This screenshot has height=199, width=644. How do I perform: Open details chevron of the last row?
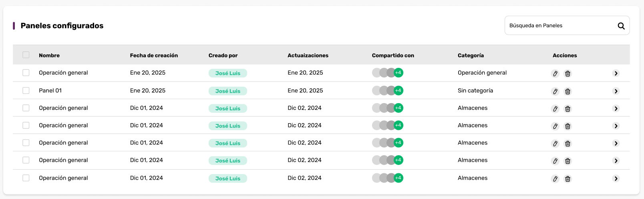[616, 179]
